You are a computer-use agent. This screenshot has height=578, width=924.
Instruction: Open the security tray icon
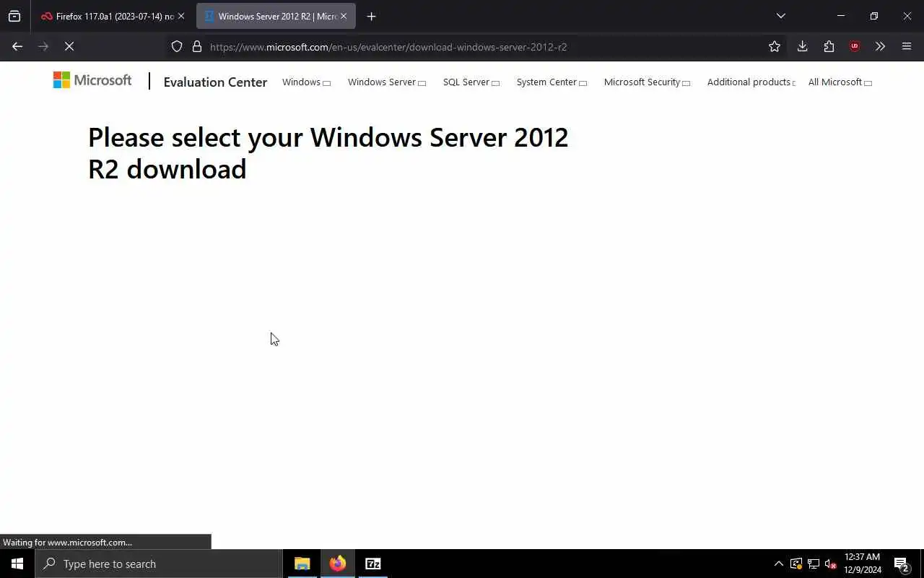796,564
